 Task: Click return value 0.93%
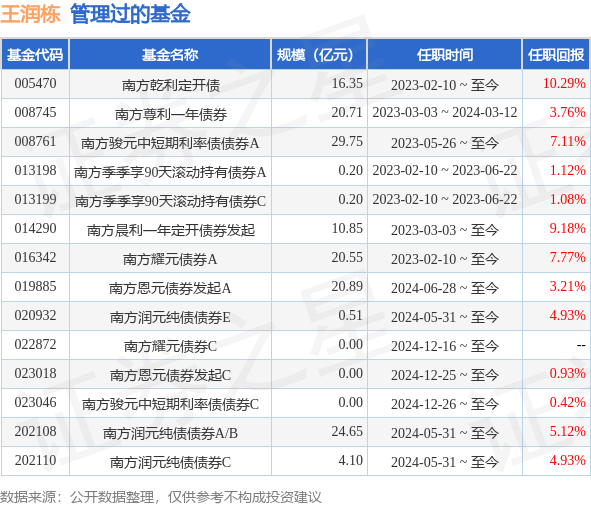(x=568, y=374)
